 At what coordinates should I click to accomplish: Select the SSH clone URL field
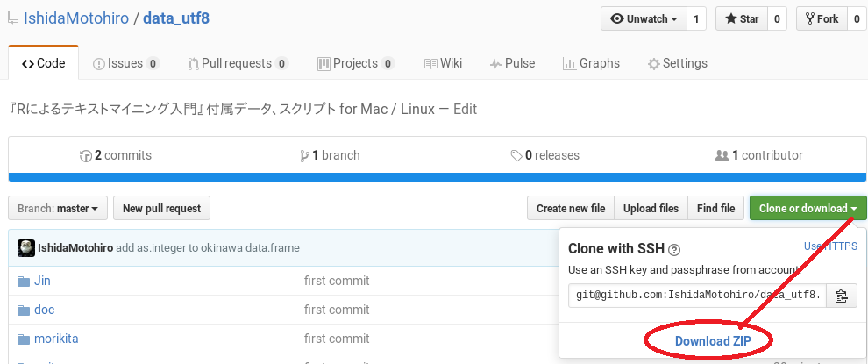click(x=697, y=296)
